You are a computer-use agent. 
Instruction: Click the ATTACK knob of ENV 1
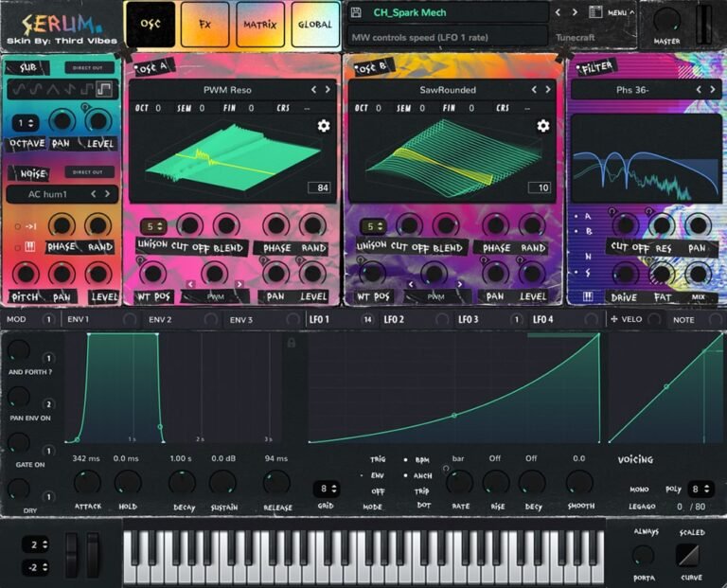coord(88,483)
